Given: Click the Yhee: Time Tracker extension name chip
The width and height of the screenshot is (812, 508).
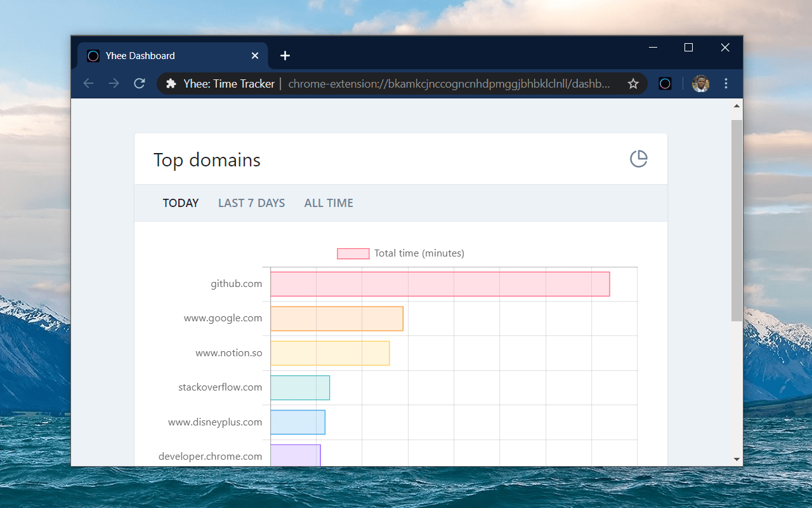Looking at the screenshot, I should coord(229,84).
